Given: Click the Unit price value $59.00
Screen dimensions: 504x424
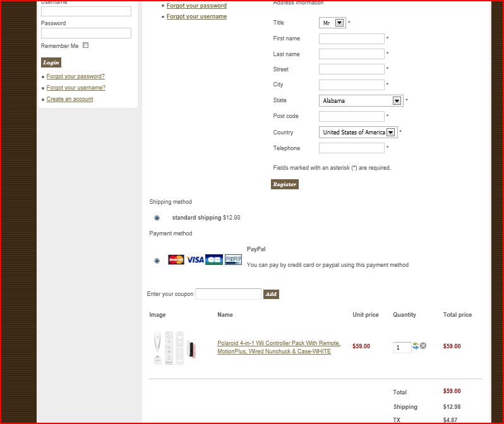Looking at the screenshot, I should click(361, 346).
